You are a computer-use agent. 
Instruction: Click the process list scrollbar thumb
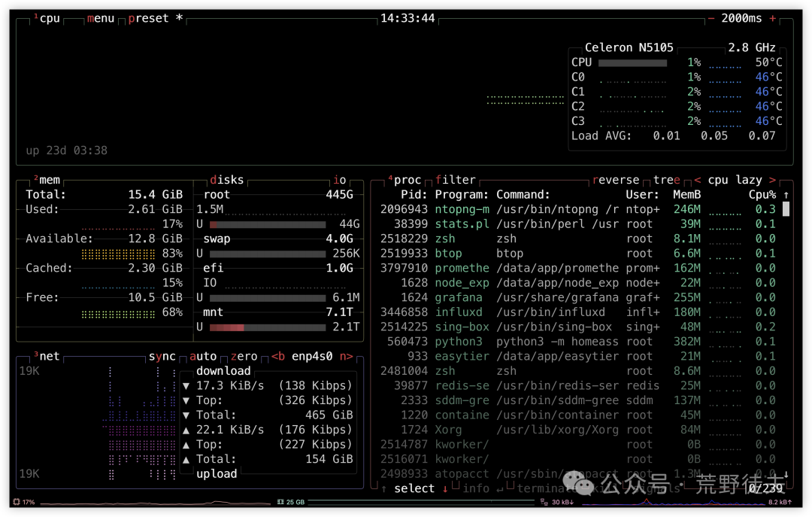[786, 209]
